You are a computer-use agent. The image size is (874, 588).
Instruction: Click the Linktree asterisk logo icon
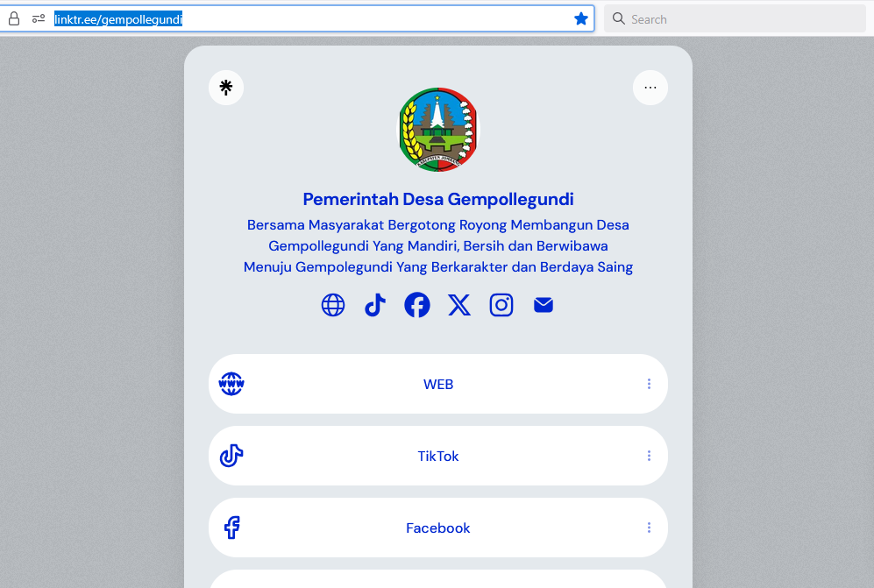click(226, 88)
